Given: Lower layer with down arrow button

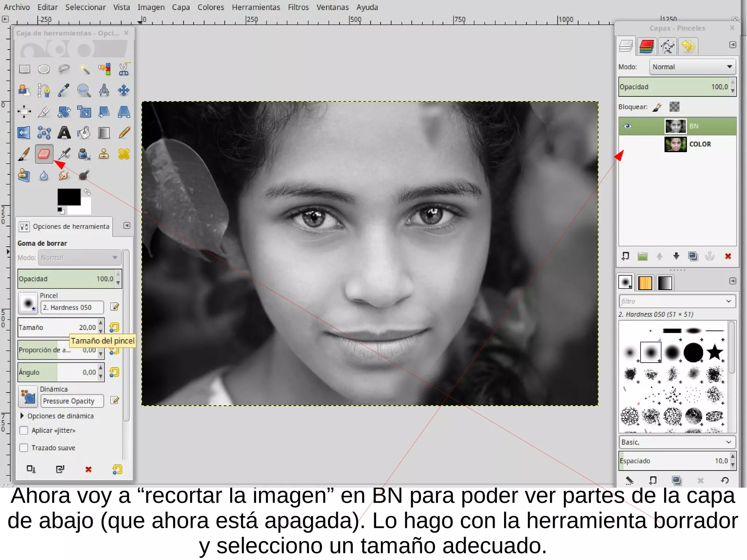Looking at the screenshot, I should tap(676, 256).
